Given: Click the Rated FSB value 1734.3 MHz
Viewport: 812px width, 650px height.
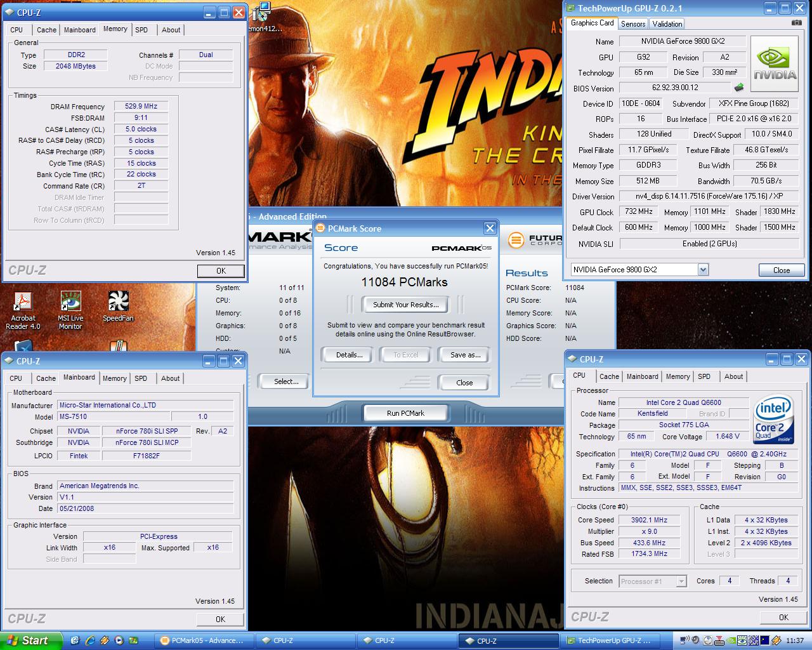Looking at the screenshot, I should tap(649, 554).
